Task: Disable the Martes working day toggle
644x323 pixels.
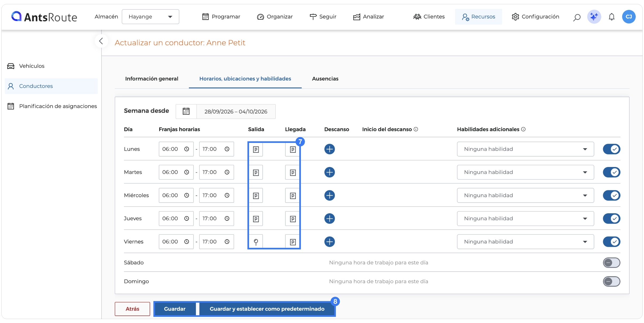Action: 611,172
